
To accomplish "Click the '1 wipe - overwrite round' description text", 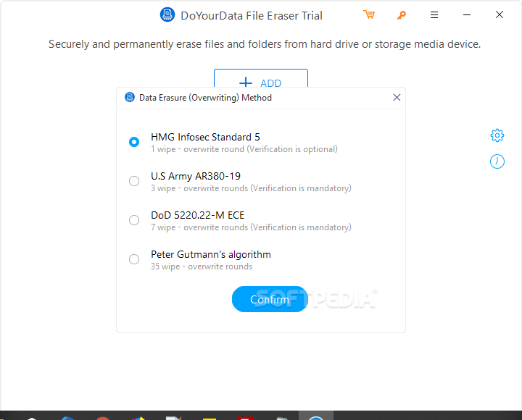I will [x=244, y=149].
